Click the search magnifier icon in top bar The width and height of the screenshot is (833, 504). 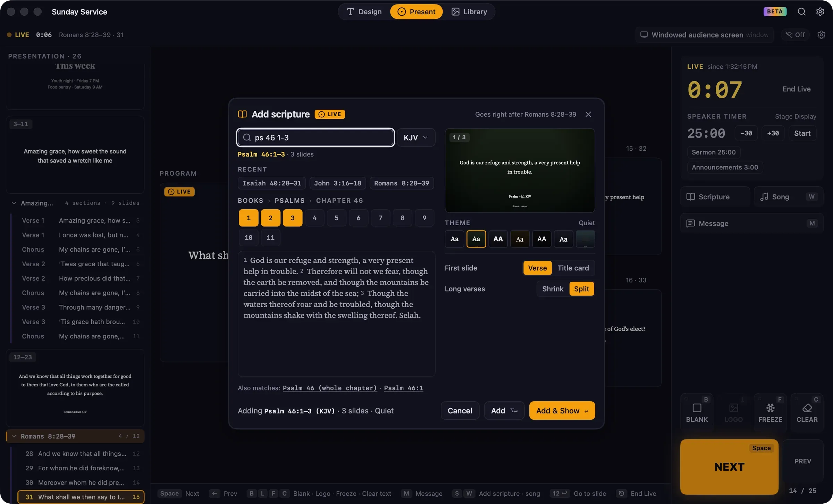click(801, 12)
